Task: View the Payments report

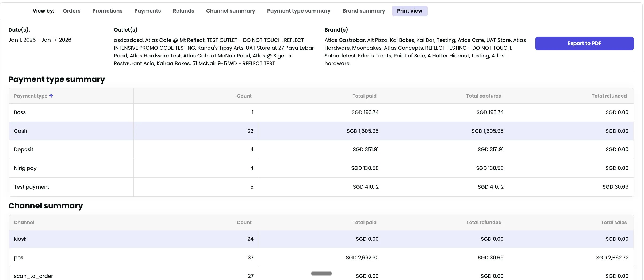Action: [147, 11]
